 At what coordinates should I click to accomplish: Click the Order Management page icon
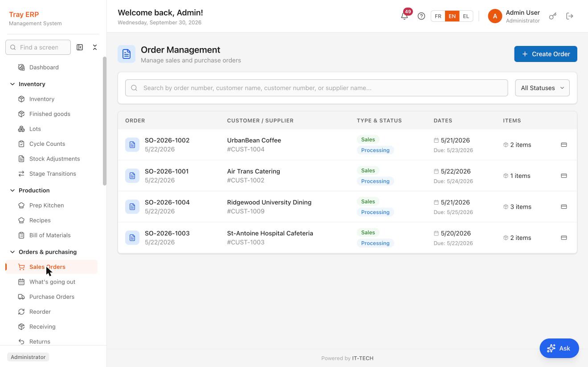127,54
